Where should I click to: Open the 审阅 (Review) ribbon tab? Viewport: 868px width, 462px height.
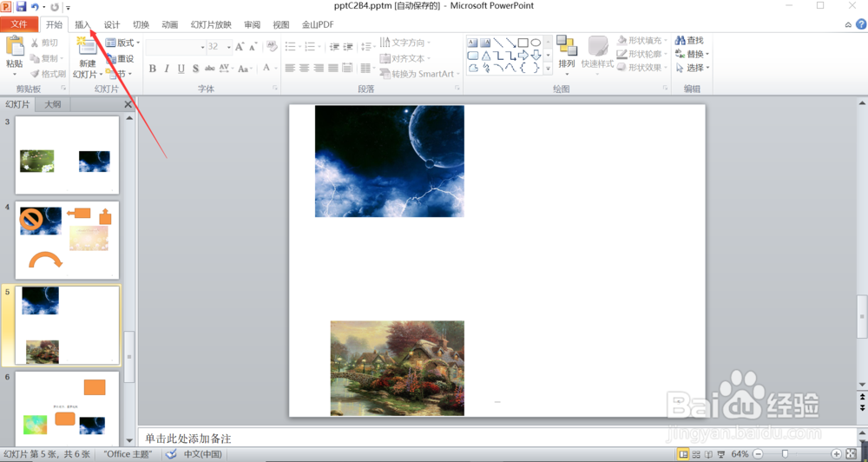click(x=252, y=24)
